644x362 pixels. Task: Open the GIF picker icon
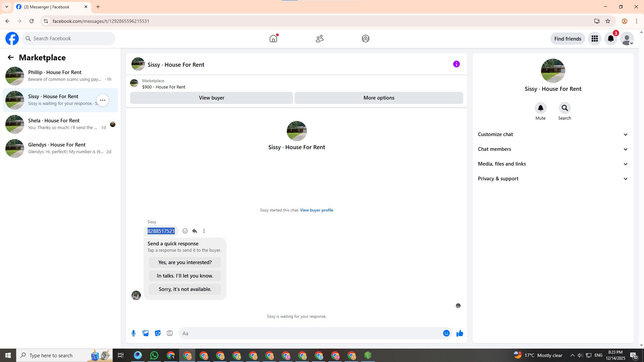point(170,333)
